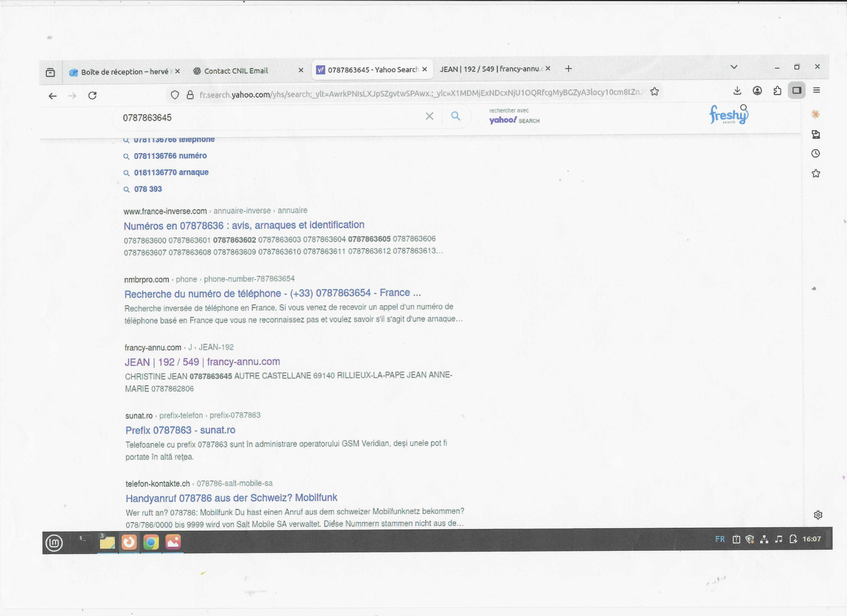Switch to Boîte de réception tab

124,72
